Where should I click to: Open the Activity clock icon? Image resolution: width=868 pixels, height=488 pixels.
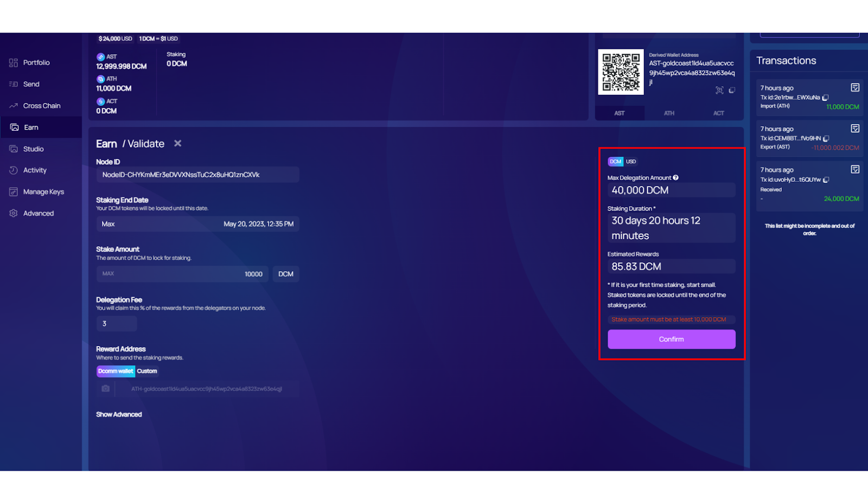coord(13,170)
